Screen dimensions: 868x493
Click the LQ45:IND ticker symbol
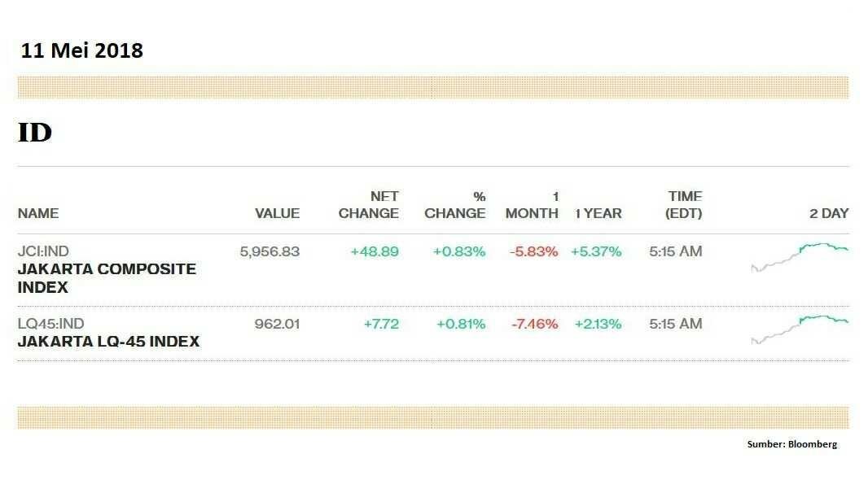[x=51, y=324]
